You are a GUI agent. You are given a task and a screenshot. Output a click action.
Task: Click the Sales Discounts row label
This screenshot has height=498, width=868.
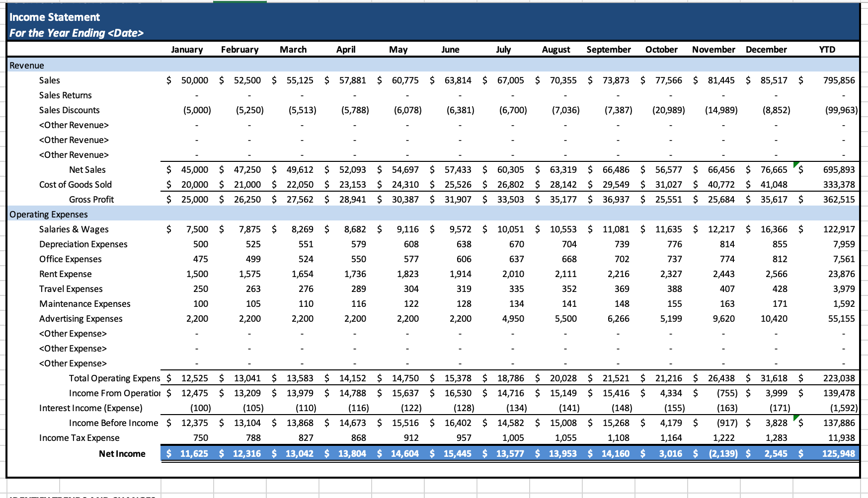[x=69, y=110]
